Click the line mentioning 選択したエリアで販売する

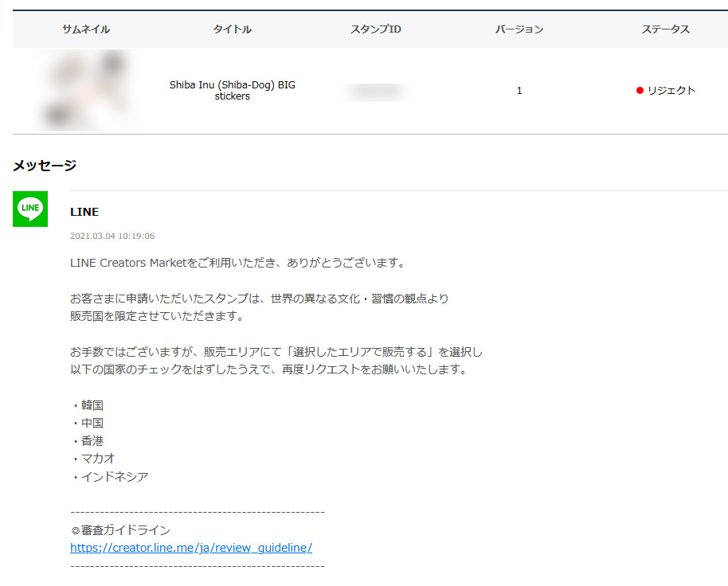pos(276,352)
